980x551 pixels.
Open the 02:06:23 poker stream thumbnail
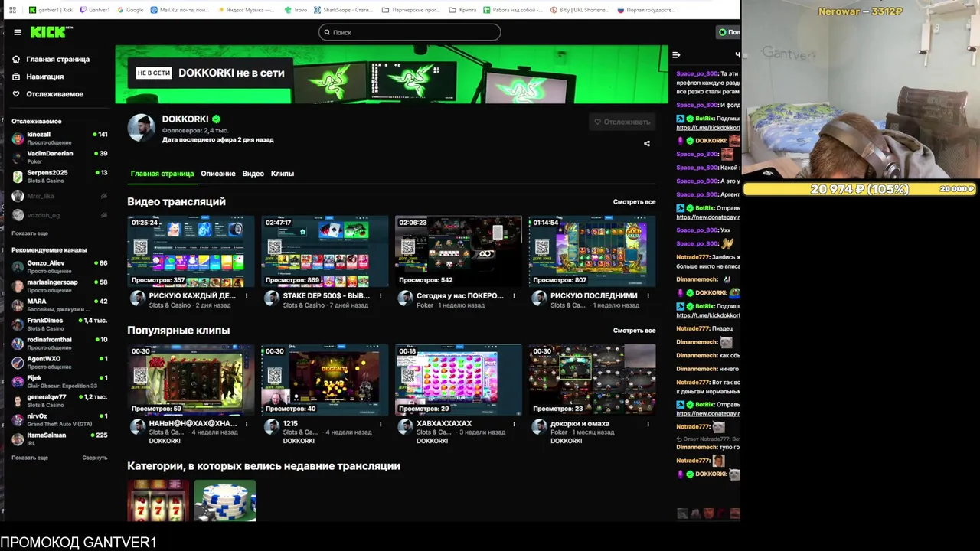[459, 251]
